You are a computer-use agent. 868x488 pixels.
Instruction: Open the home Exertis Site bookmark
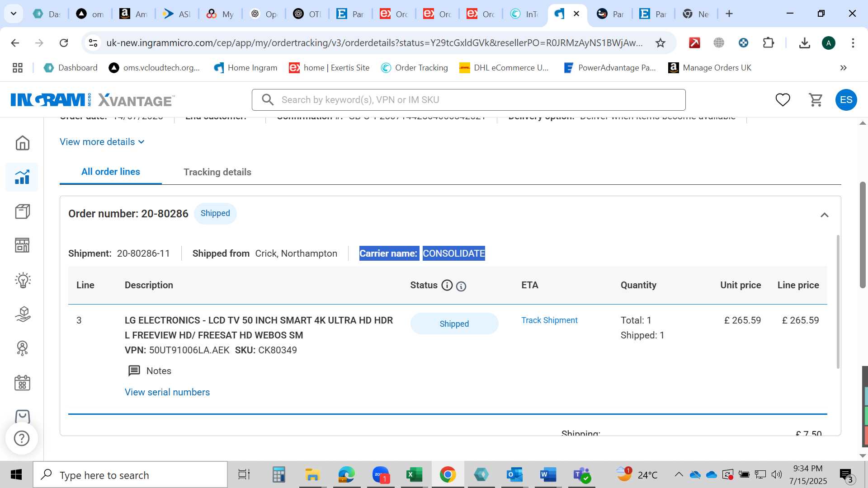click(x=329, y=68)
